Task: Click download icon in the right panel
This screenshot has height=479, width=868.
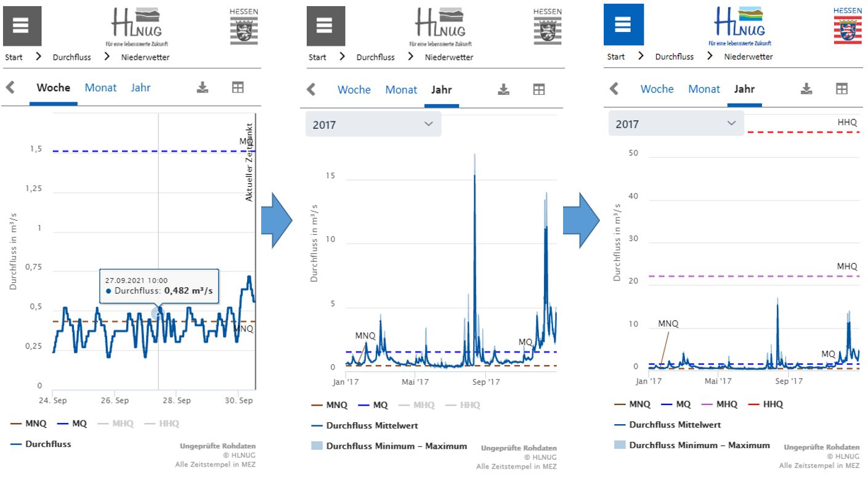Action: [806, 89]
